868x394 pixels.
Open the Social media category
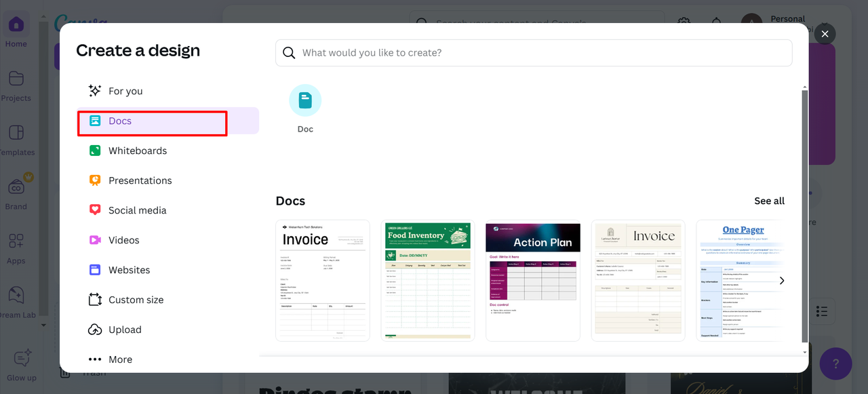pos(168,210)
